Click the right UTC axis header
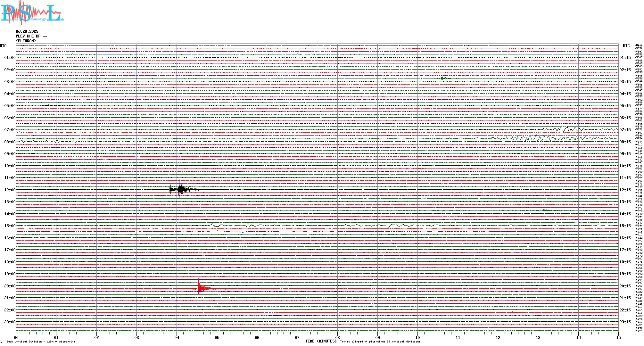Viewport: 644px width, 346px height. coord(626,46)
